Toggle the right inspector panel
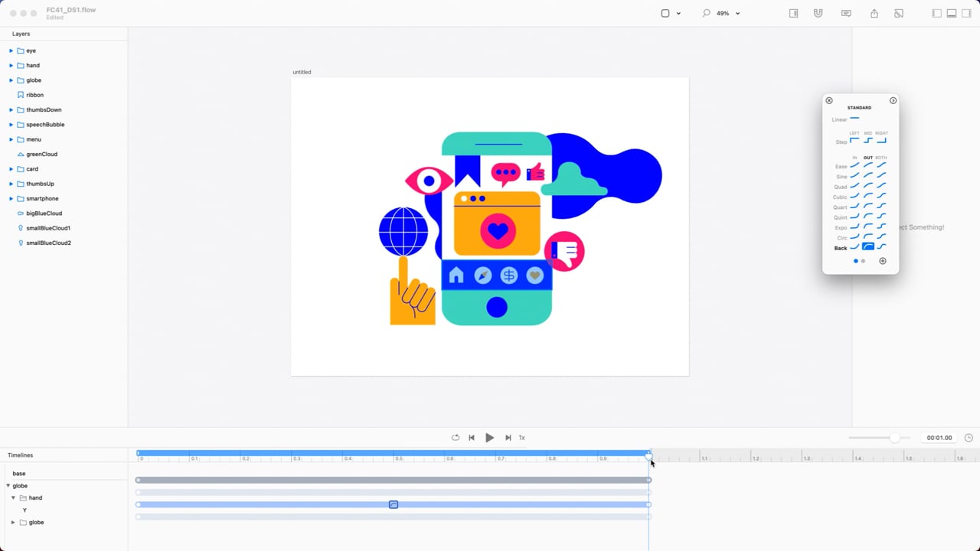 click(x=966, y=13)
